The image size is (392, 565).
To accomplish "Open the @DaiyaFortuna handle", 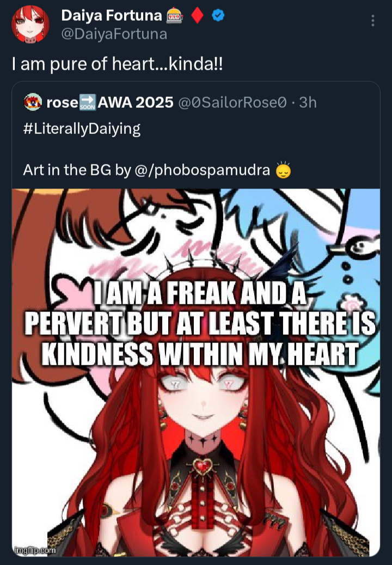I will click(114, 34).
